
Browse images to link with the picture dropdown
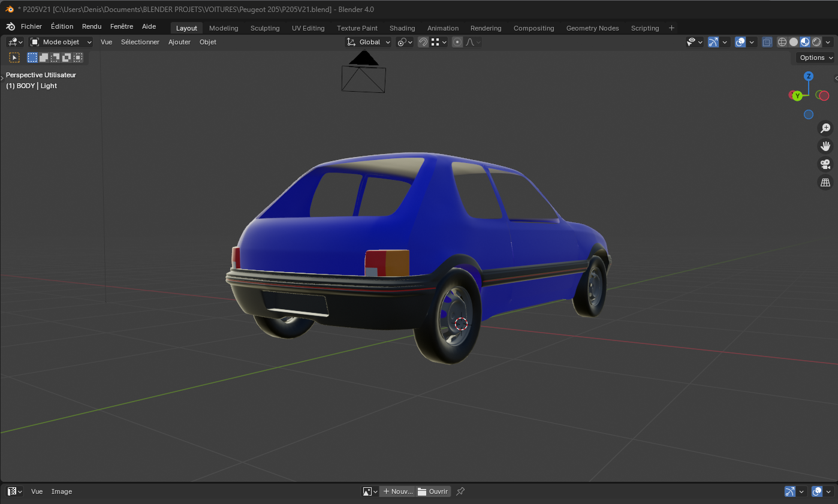tap(370, 491)
